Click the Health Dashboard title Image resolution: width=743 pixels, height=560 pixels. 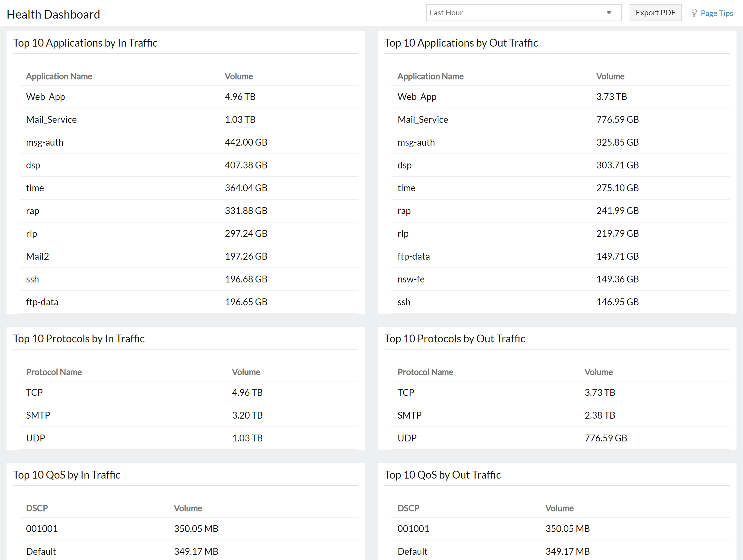pos(53,14)
